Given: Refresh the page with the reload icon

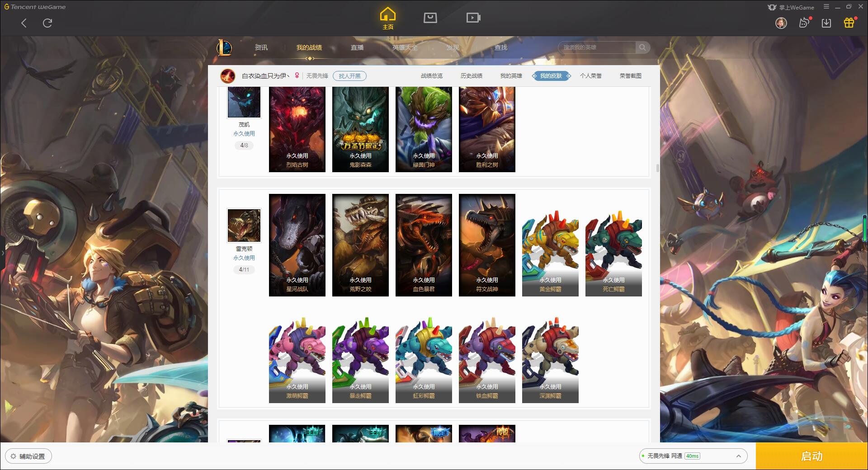Looking at the screenshot, I should 47,23.
